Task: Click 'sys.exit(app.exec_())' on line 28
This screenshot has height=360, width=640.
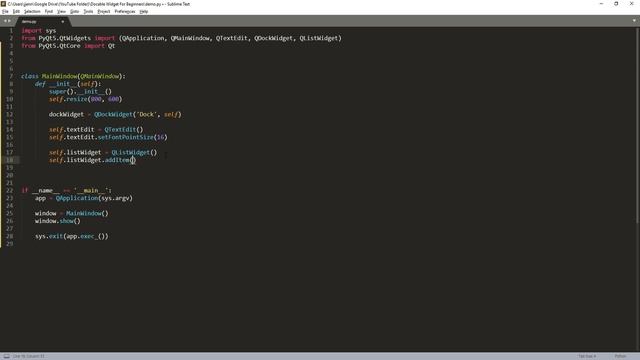Action: (71, 236)
